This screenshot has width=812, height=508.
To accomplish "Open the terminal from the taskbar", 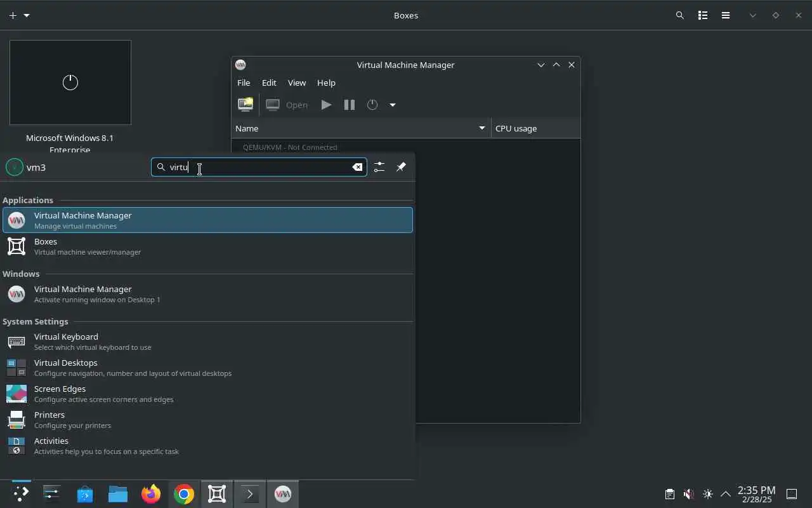I will point(250,494).
